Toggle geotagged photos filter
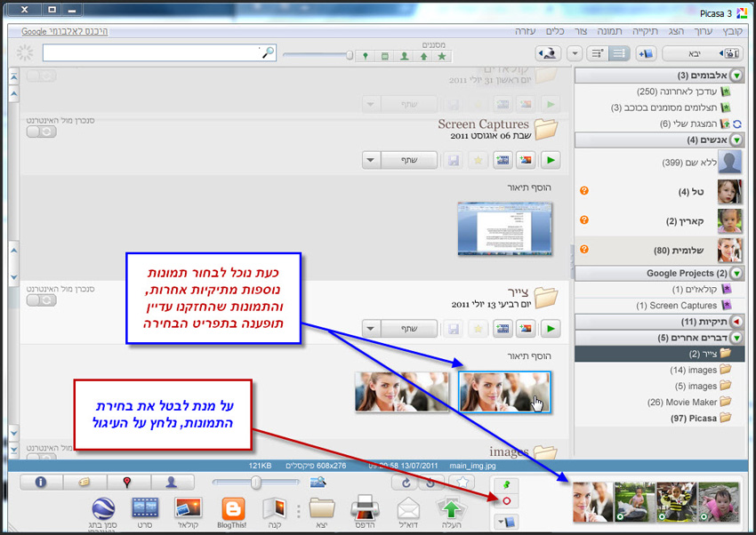The image size is (756, 535). (x=366, y=56)
